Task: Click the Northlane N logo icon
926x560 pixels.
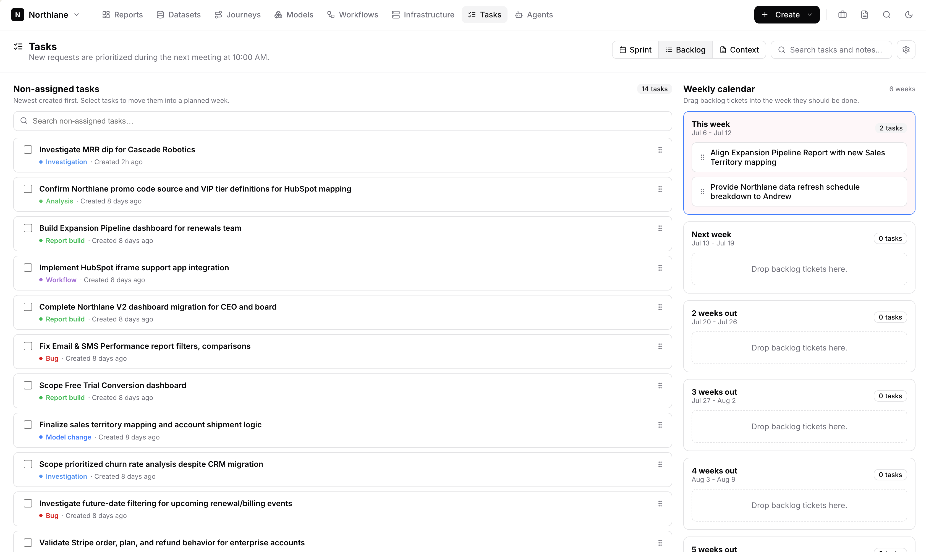Action: 17,15
